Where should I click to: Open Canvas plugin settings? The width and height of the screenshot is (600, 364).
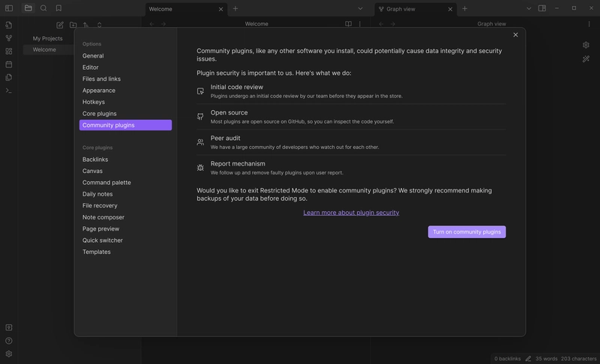click(x=125, y=171)
